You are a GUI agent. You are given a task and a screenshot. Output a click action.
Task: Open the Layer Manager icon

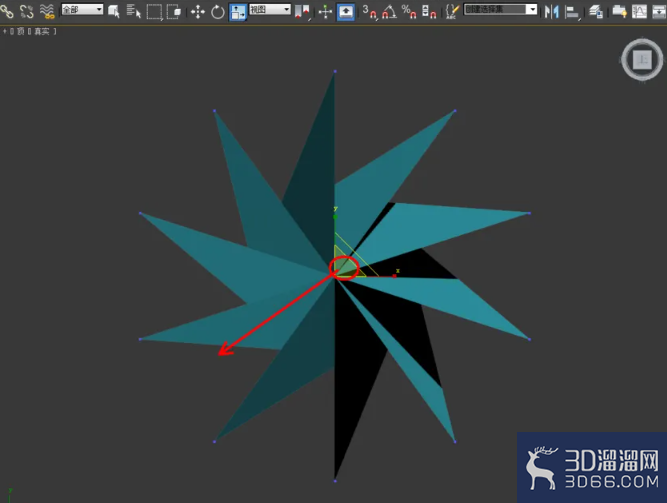pos(596,11)
